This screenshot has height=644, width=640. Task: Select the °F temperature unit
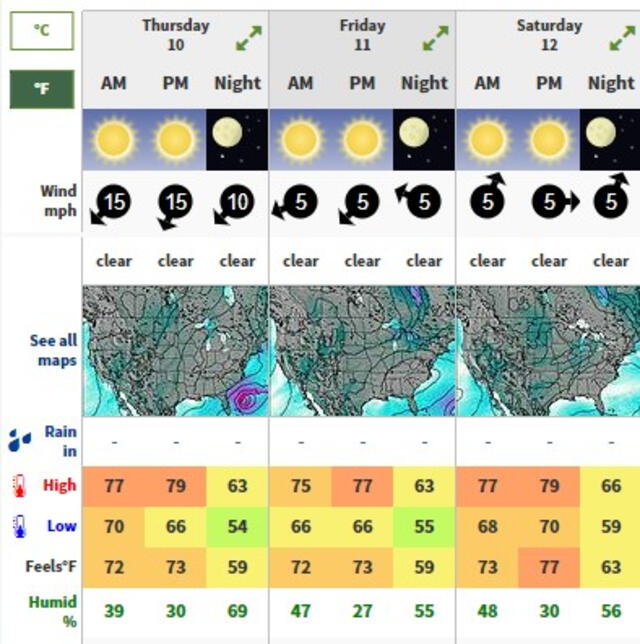pos(42,89)
